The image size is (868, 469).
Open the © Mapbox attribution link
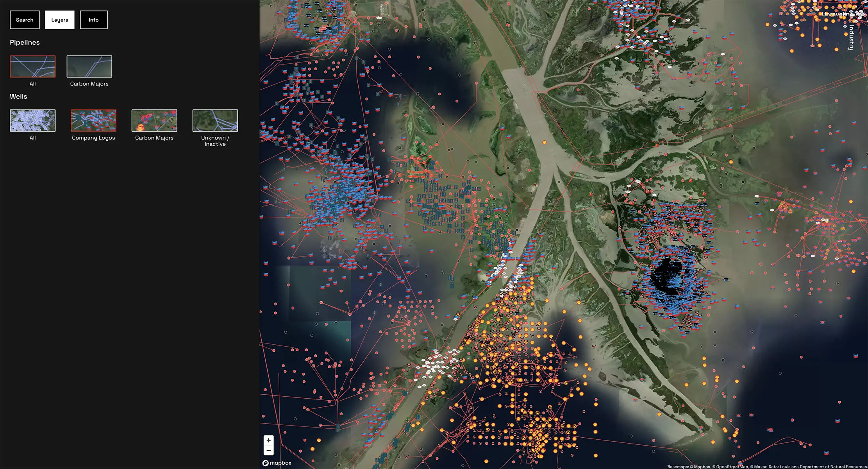pyautogui.click(x=700, y=467)
